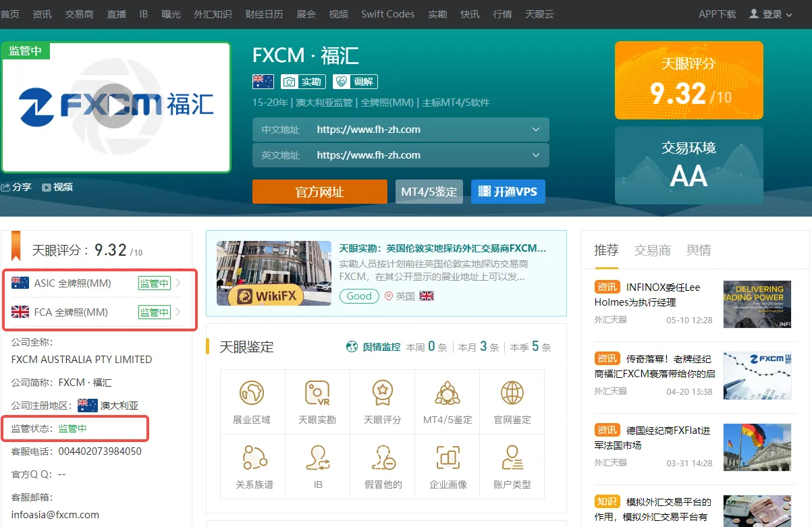
Task: Click the ASIC Australian flag icon
Action: (20, 283)
